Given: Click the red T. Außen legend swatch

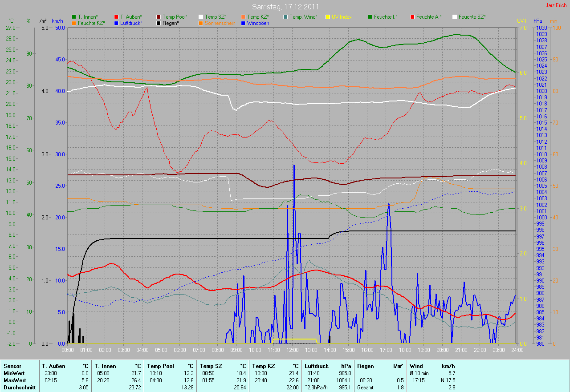Looking at the screenshot, I should (116, 17).
